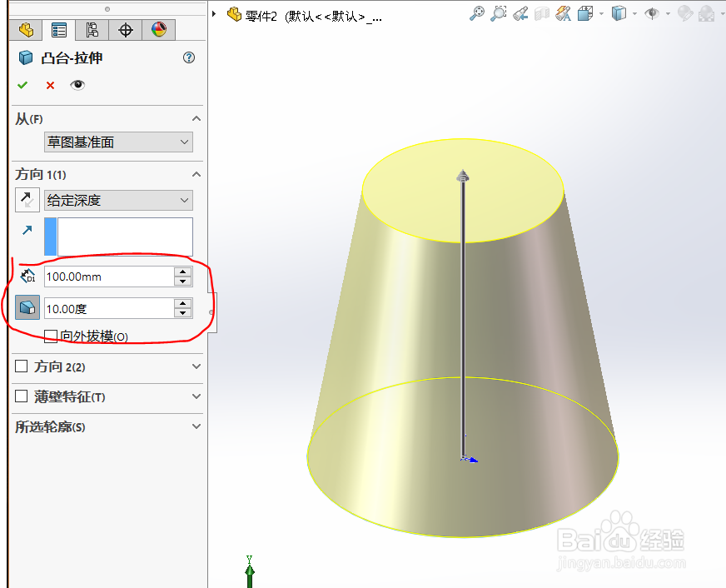Click the green Y axis triad arrow
This screenshot has width=726, height=588.
tap(250, 571)
